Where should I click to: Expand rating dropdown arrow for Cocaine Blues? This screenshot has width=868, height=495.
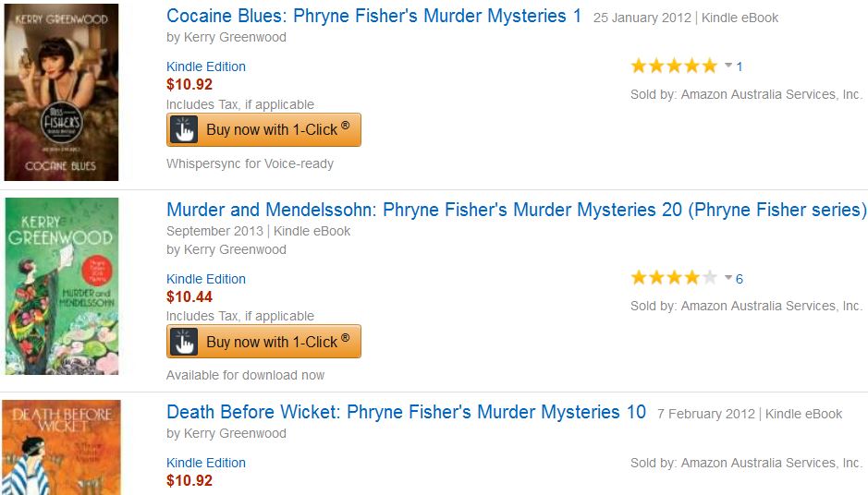coord(728,66)
